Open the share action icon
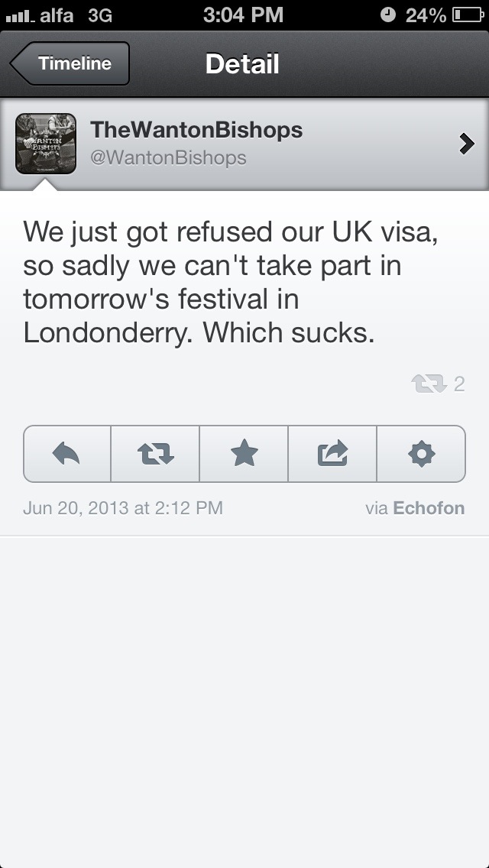The image size is (489, 868). pyautogui.click(x=332, y=455)
